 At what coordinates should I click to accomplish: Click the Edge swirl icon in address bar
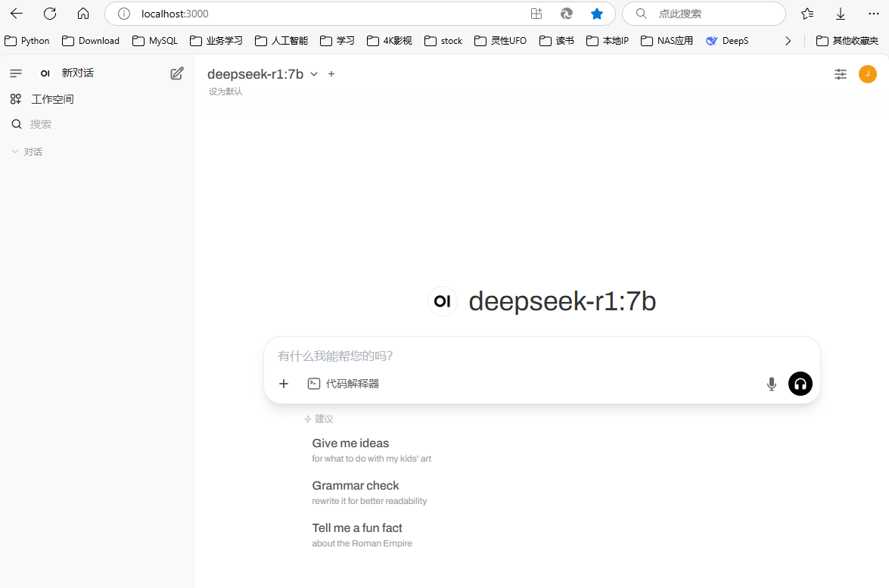[x=567, y=14]
